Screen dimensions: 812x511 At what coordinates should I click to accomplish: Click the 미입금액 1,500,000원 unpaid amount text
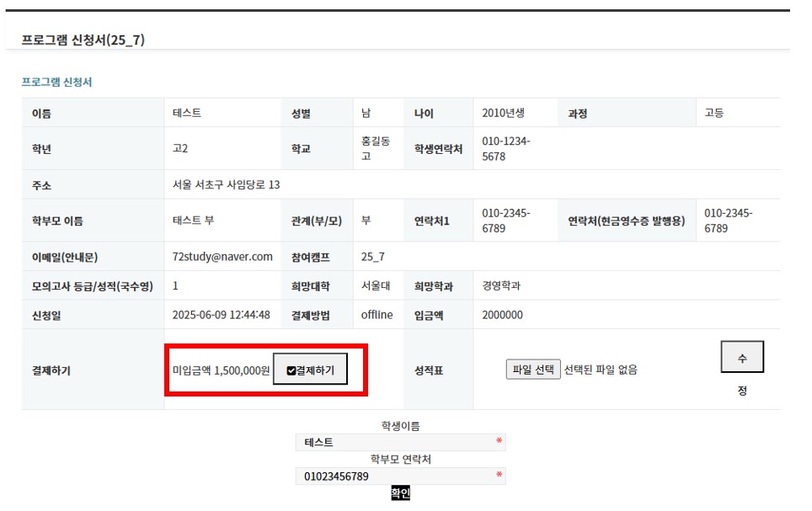pyautogui.click(x=222, y=370)
